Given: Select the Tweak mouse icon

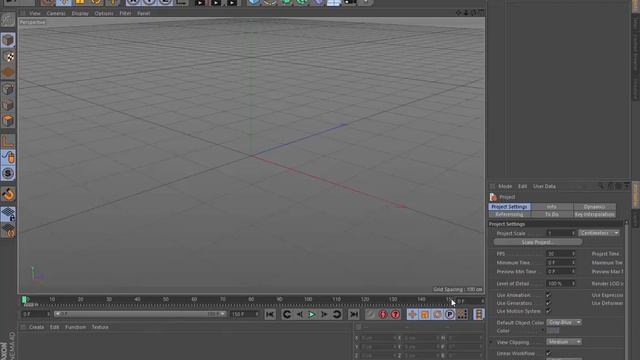Looking at the screenshot, I should 8,157.
